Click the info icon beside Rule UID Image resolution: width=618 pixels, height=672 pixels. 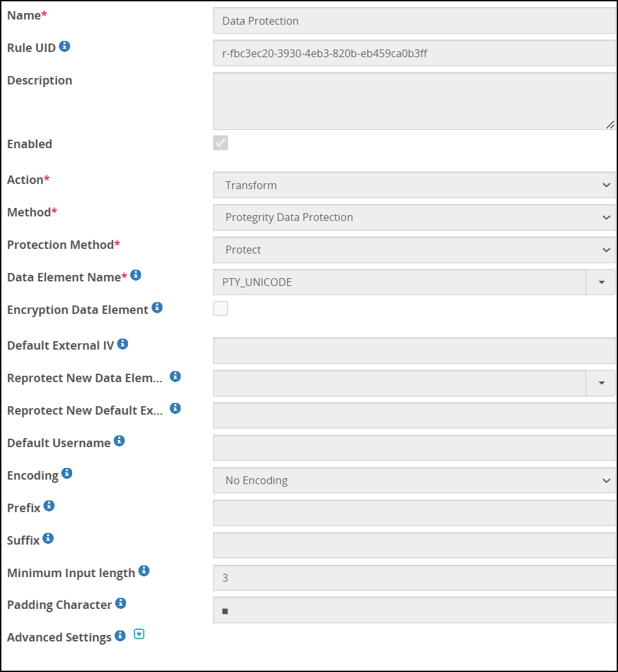pyautogui.click(x=64, y=46)
